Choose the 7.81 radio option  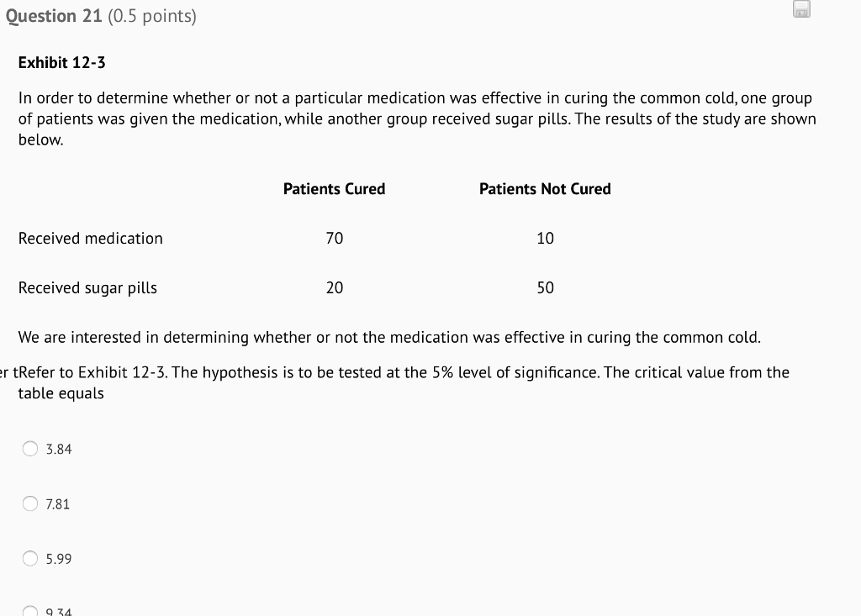(30, 503)
